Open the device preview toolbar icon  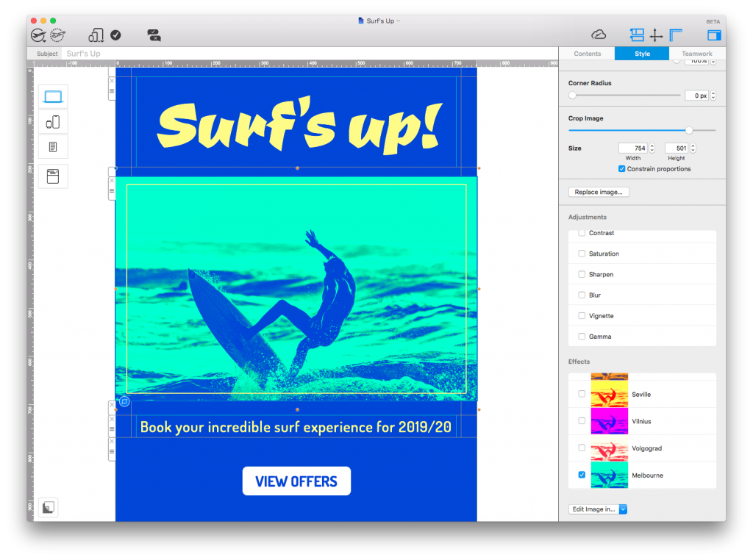coord(96,35)
